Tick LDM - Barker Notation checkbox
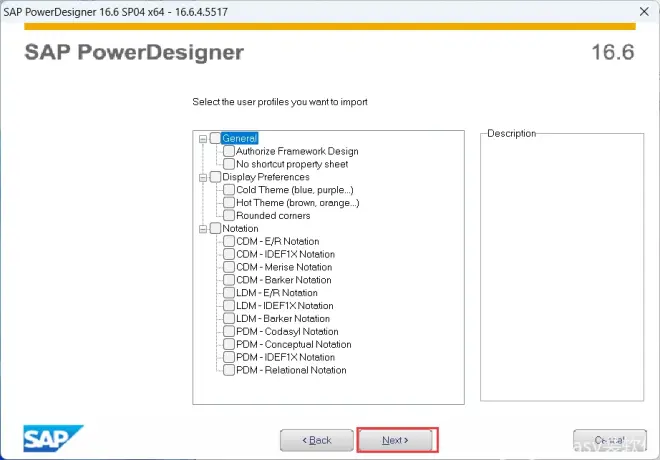The image size is (660, 460). click(229, 318)
